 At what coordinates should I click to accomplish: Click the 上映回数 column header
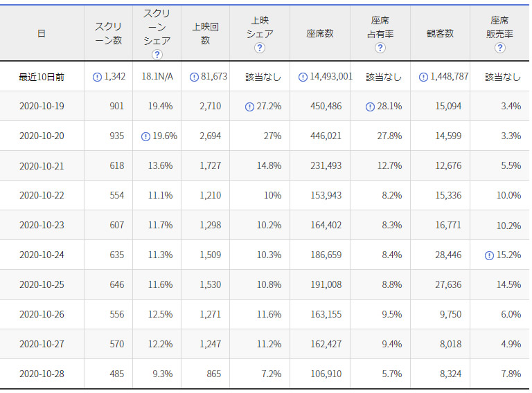[206, 34]
